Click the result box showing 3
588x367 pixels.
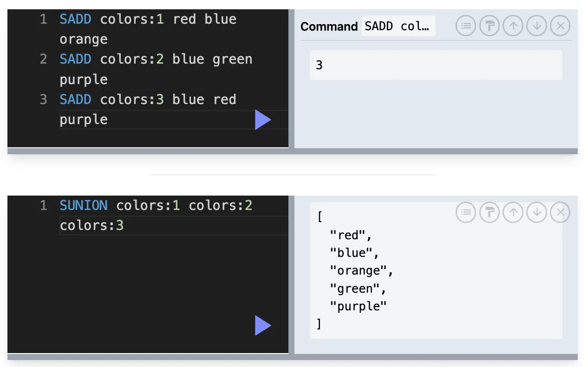[436, 65]
